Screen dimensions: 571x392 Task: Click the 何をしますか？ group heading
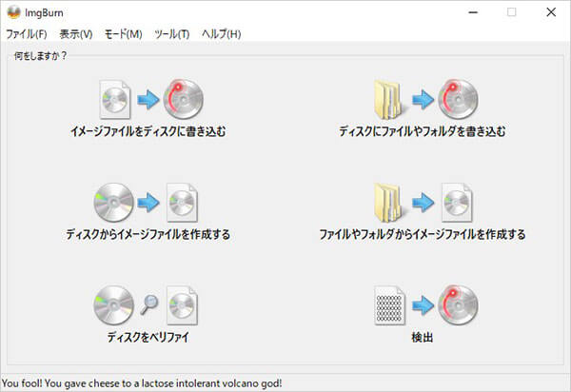(x=40, y=56)
